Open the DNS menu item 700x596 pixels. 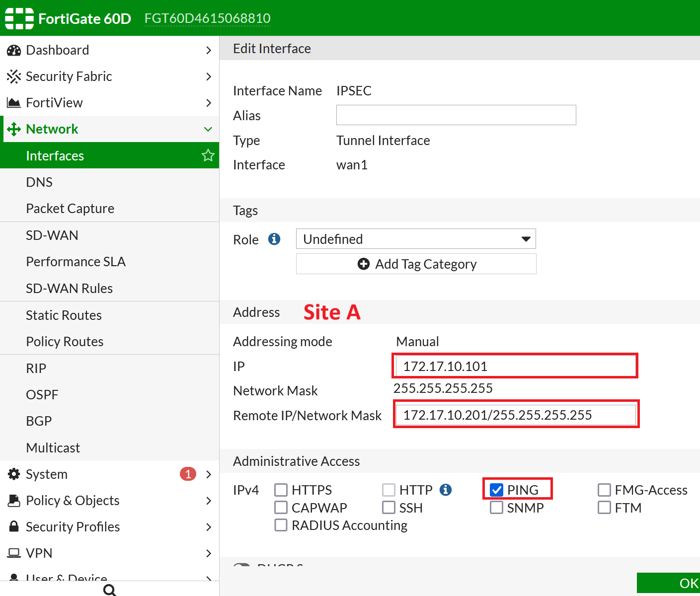(x=109, y=182)
